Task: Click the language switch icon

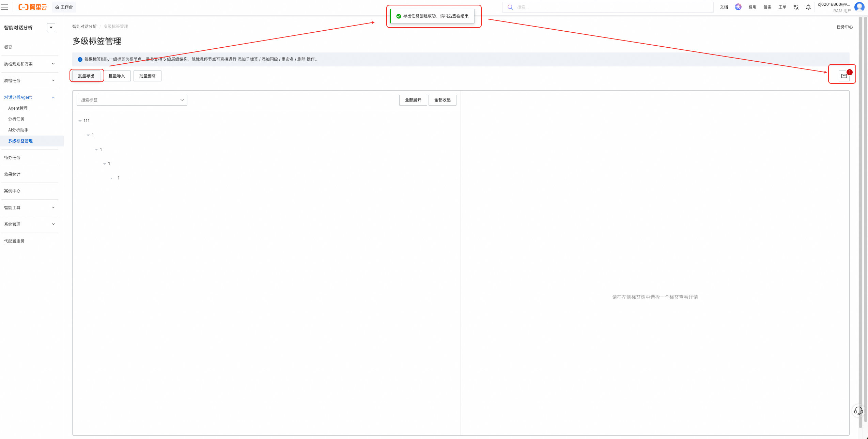Action: (x=796, y=7)
